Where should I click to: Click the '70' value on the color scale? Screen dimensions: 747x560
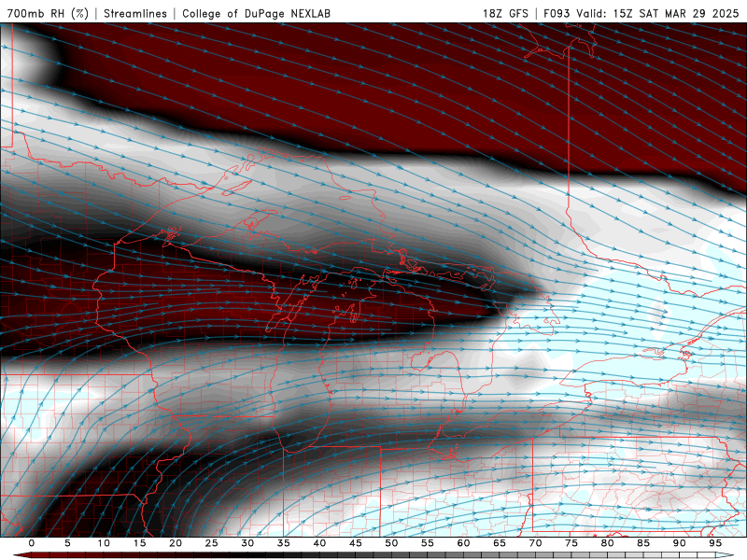[x=535, y=543]
